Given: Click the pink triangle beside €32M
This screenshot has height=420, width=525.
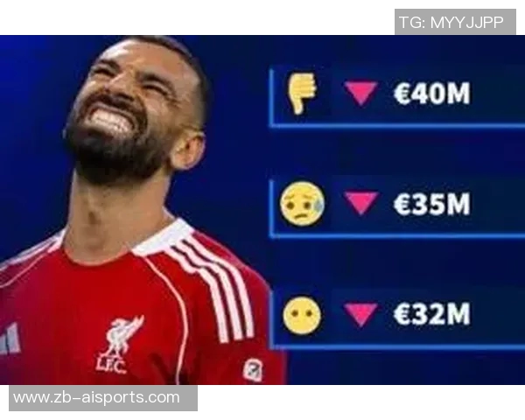Looking at the screenshot, I should tap(360, 314).
